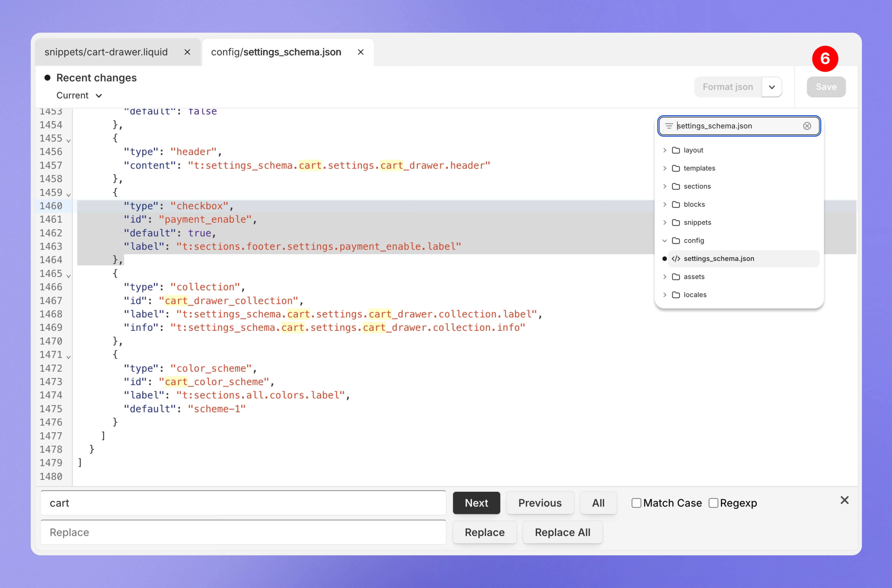Click the filter icon in file search
This screenshot has height=588, width=892.
[x=669, y=126]
